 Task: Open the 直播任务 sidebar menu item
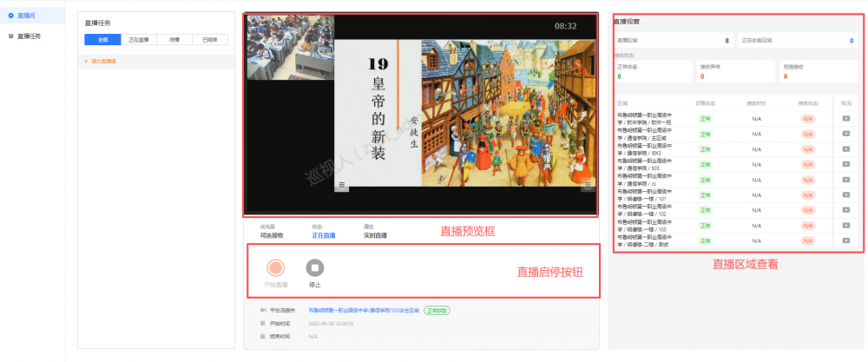tap(30, 36)
